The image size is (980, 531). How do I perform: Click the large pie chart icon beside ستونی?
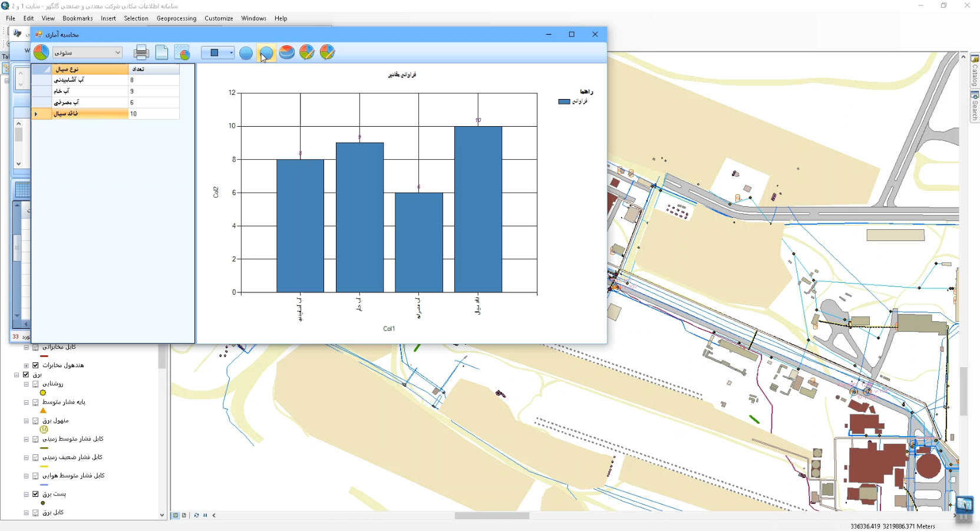click(x=41, y=52)
